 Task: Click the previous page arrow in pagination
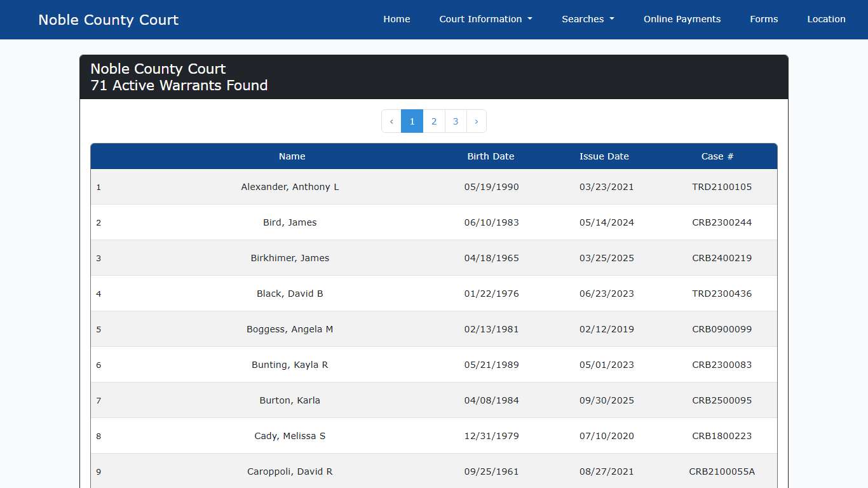coord(391,121)
